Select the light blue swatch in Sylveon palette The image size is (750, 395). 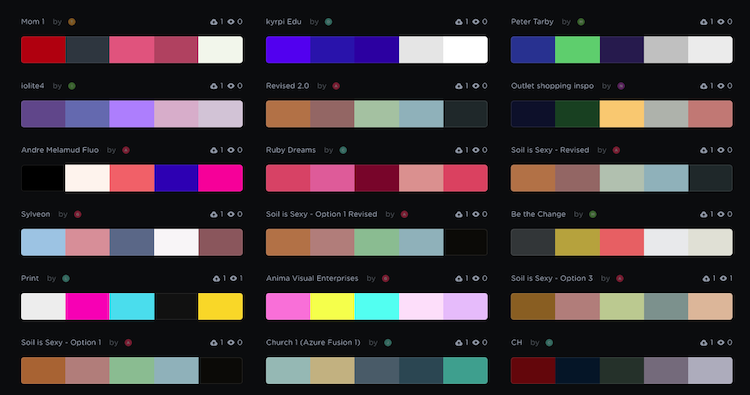[43, 242]
